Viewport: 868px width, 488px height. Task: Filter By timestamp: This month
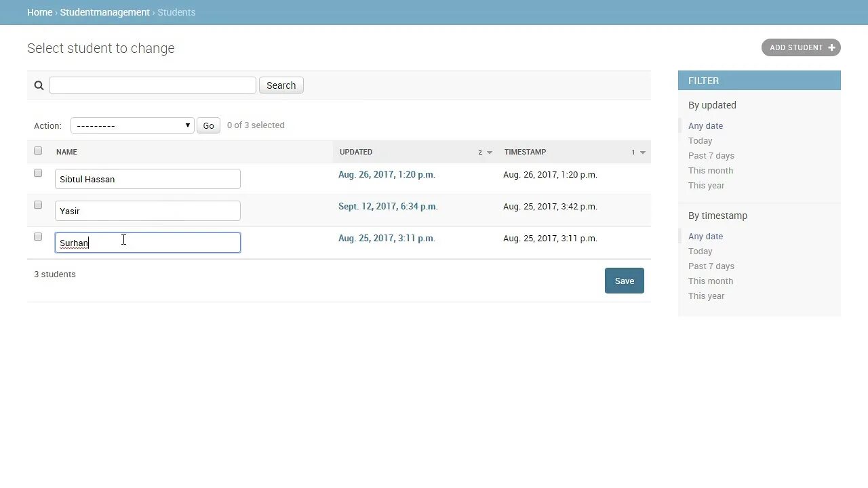pyautogui.click(x=711, y=281)
